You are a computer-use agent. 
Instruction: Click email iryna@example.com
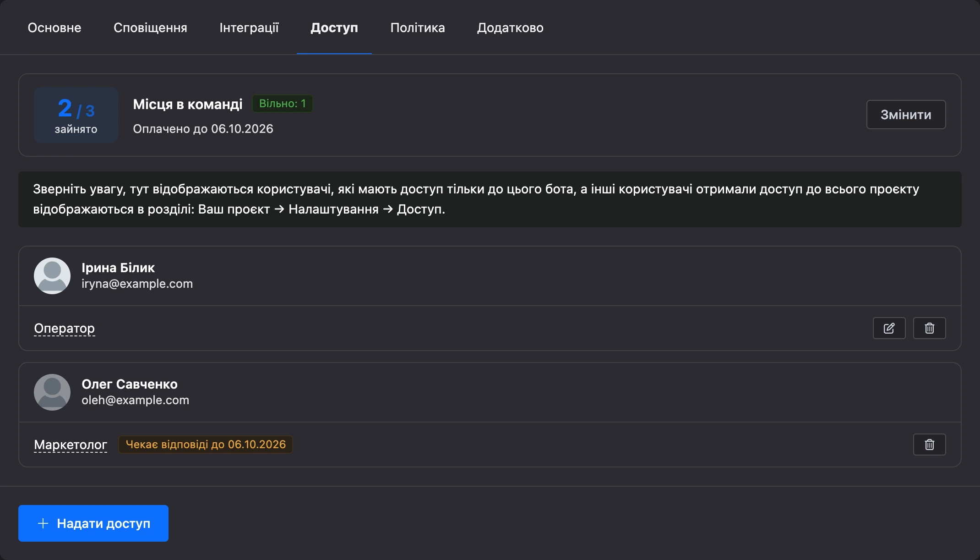137,284
